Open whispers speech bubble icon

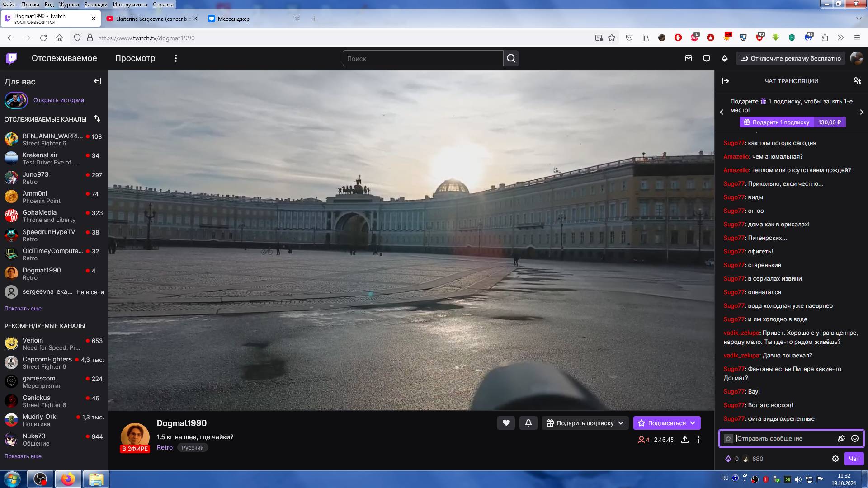pos(707,58)
